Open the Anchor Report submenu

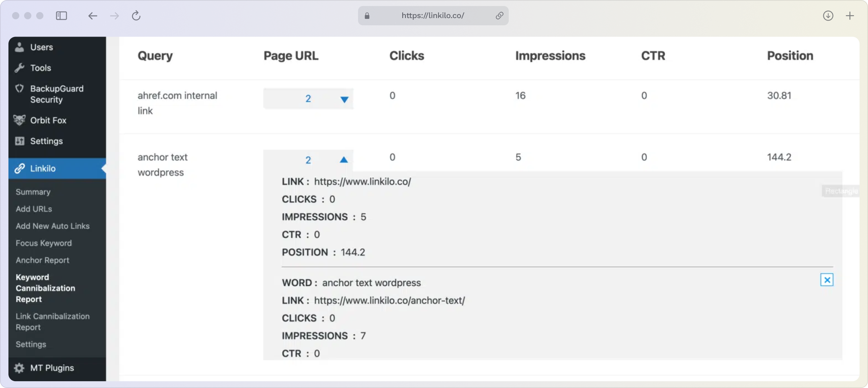[x=42, y=260]
